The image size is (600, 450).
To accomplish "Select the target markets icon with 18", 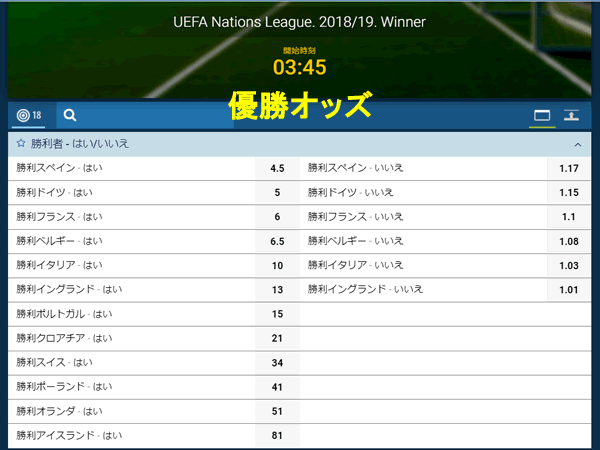I will [x=29, y=115].
